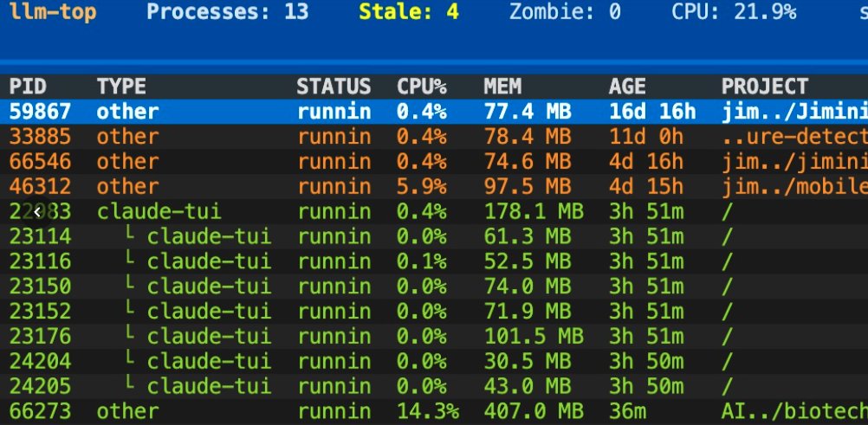The height and width of the screenshot is (425, 868).
Task: Select child process PID 24205
Action: click(x=434, y=386)
